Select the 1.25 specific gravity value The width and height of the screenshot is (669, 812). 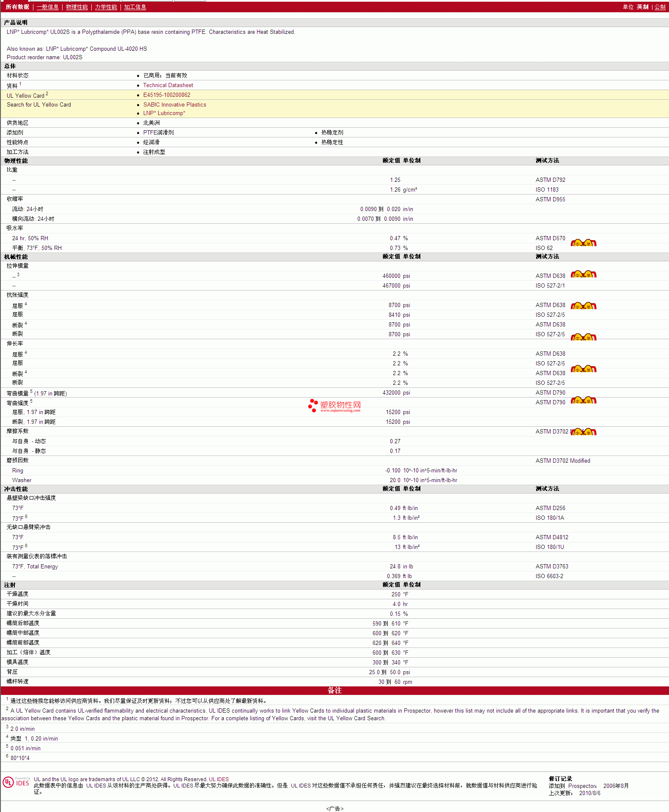(395, 180)
